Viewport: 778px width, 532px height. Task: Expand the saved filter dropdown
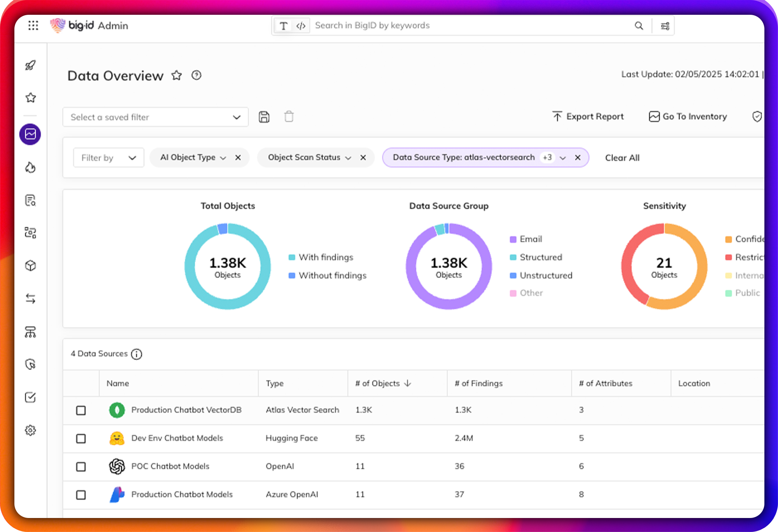coord(156,117)
